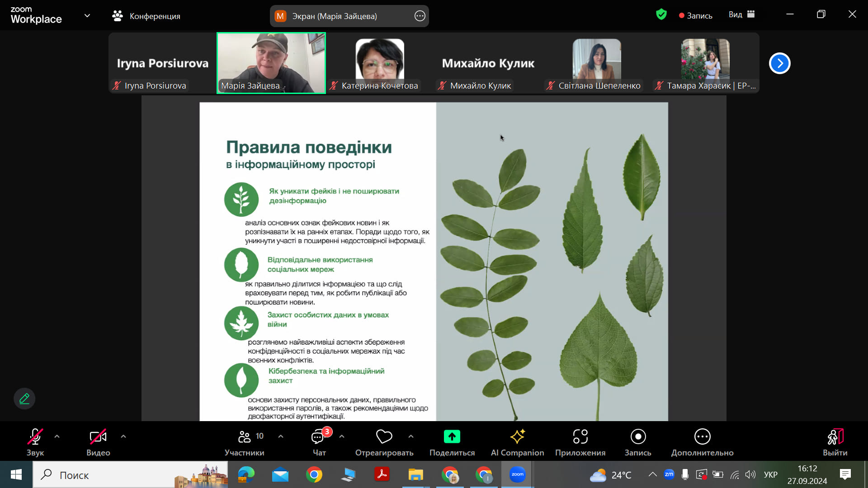
Task: Open Zoom Workplace dropdown chevron
Action: pyautogui.click(x=87, y=16)
